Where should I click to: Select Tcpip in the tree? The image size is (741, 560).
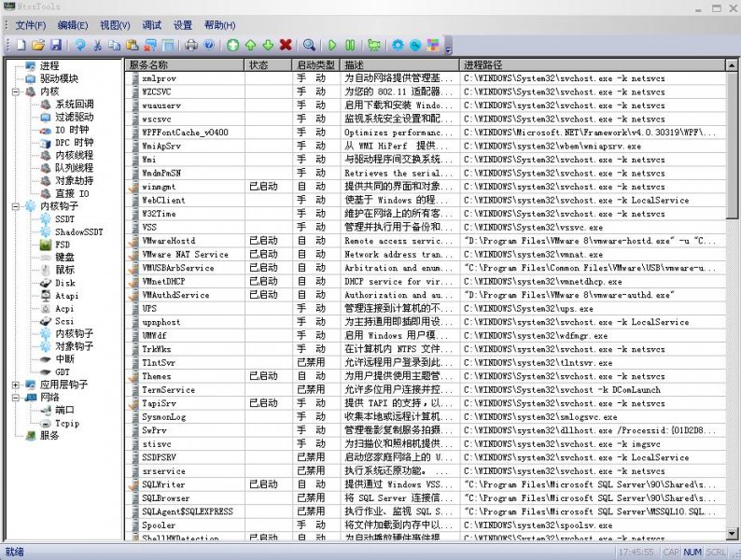(67, 423)
